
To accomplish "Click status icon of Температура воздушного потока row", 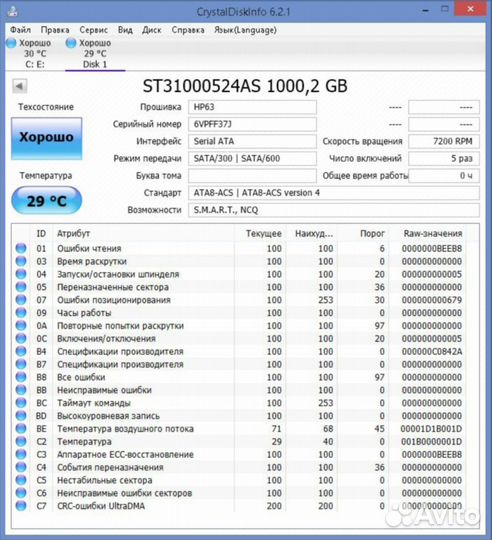I will (21, 429).
